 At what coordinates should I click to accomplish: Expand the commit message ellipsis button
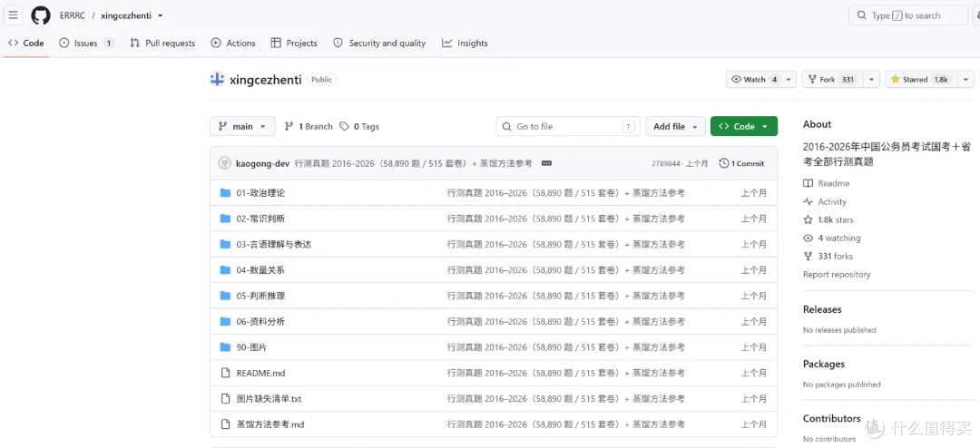[x=546, y=163]
